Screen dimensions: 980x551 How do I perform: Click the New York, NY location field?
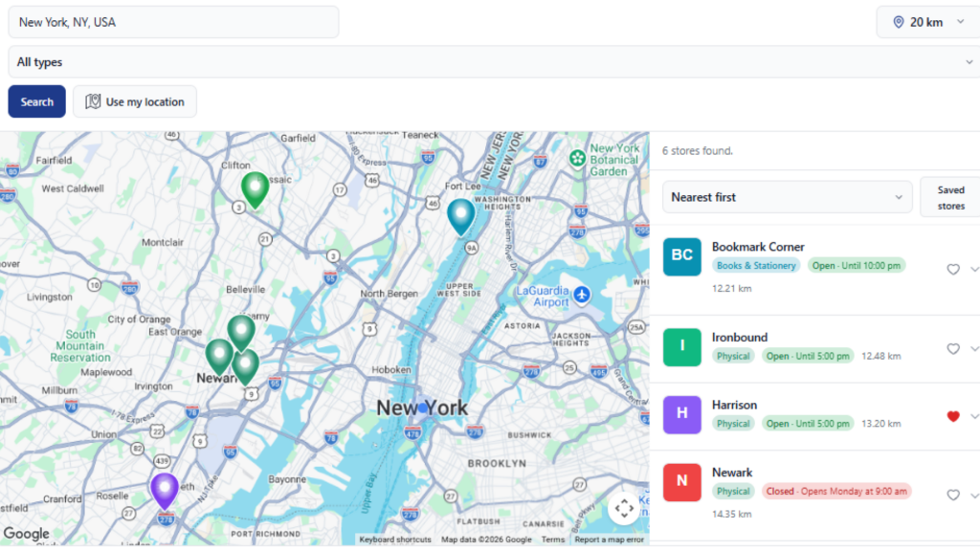pyautogui.click(x=174, y=23)
